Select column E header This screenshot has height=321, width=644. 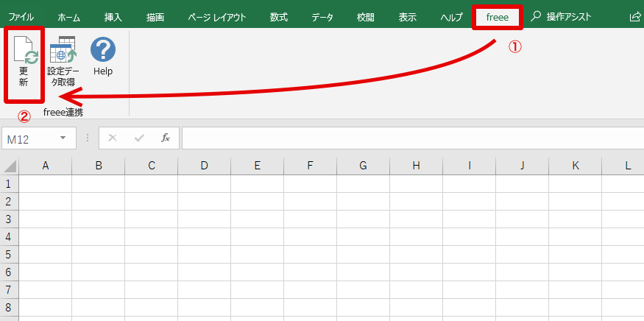click(257, 166)
